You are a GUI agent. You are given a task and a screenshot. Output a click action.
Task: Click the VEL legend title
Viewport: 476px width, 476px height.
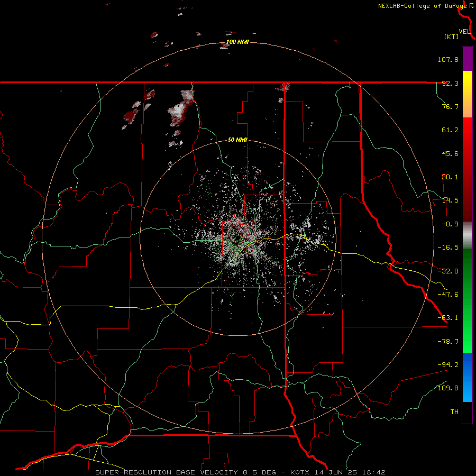(x=464, y=32)
